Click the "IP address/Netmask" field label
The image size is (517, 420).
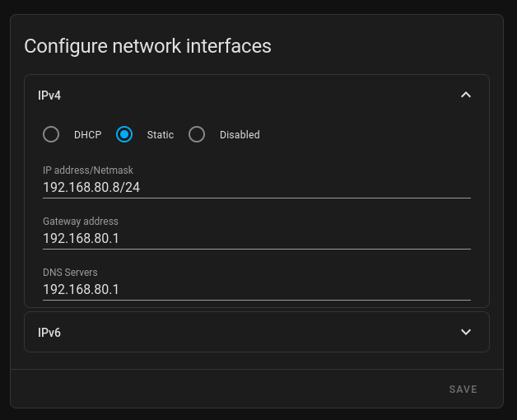tap(88, 170)
